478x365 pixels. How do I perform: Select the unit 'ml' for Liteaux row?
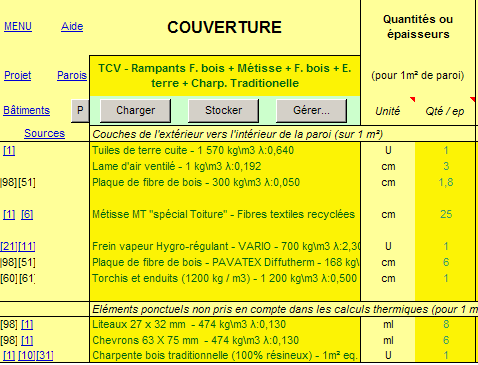click(388, 324)
